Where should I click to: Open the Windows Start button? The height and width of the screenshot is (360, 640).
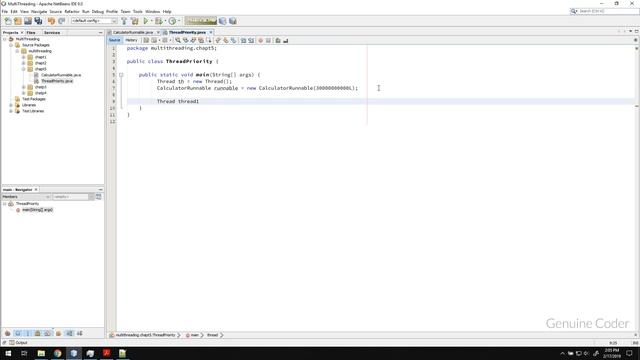pos(8,353)
